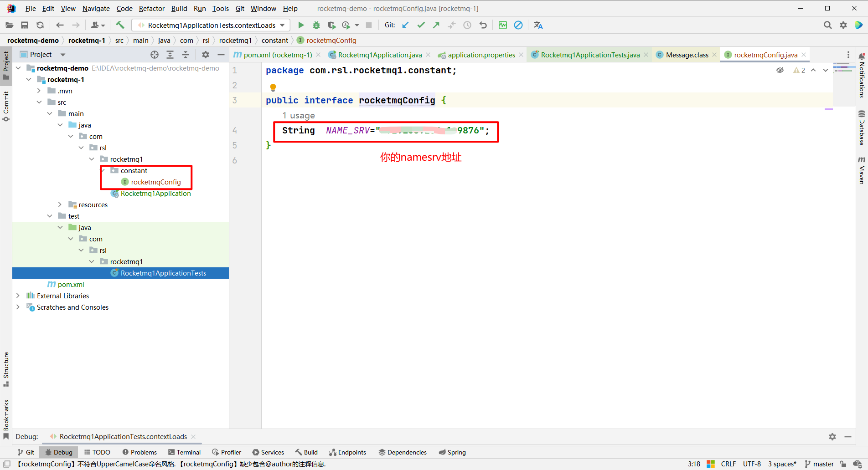Click the CRLF line separator widget
Image resolution: width=868 pixels, height=470 pixels.
click(x=728, y=464)
